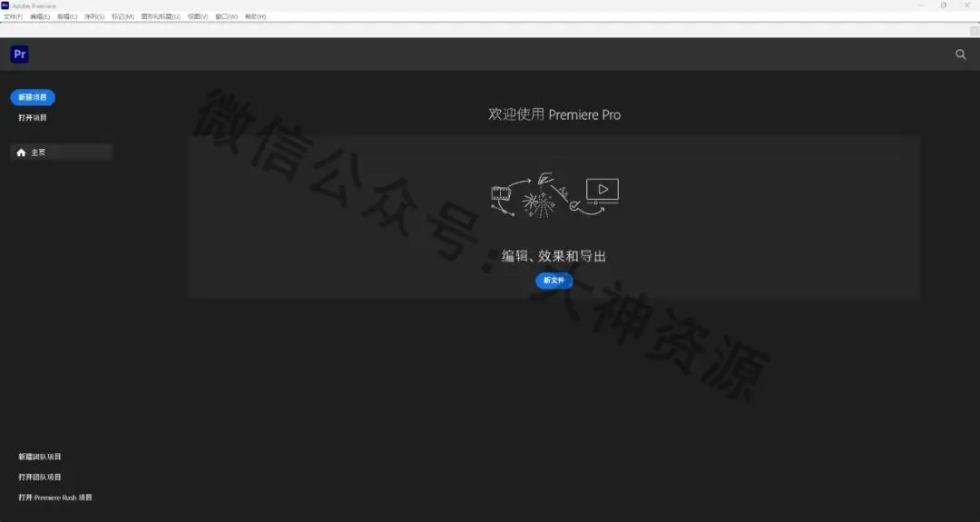Screen dimensions: 980x522
Task: Click the small Pr title bar icon
Action: [x=5, y=5]
